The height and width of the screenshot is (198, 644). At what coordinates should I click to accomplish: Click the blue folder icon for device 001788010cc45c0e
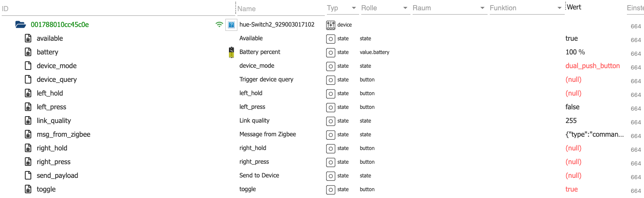coord(21,24)
